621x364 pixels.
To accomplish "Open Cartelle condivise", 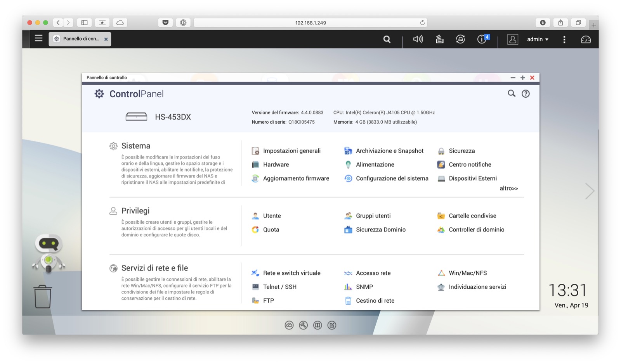I will click(467, 216).
